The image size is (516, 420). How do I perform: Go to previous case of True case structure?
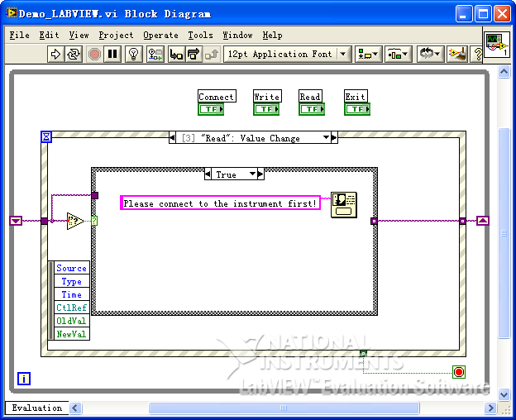pyautogui.click(x=208, y=174)
